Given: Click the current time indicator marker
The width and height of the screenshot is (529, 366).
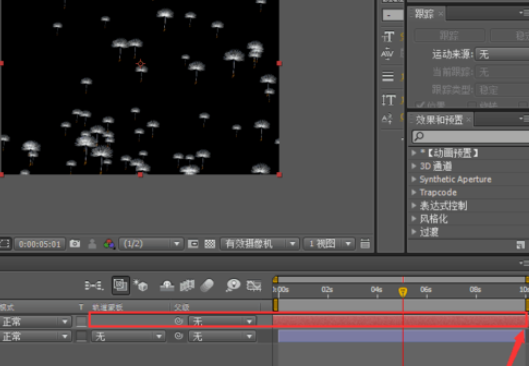Looking at the screenshot, I should coord(403,292).
